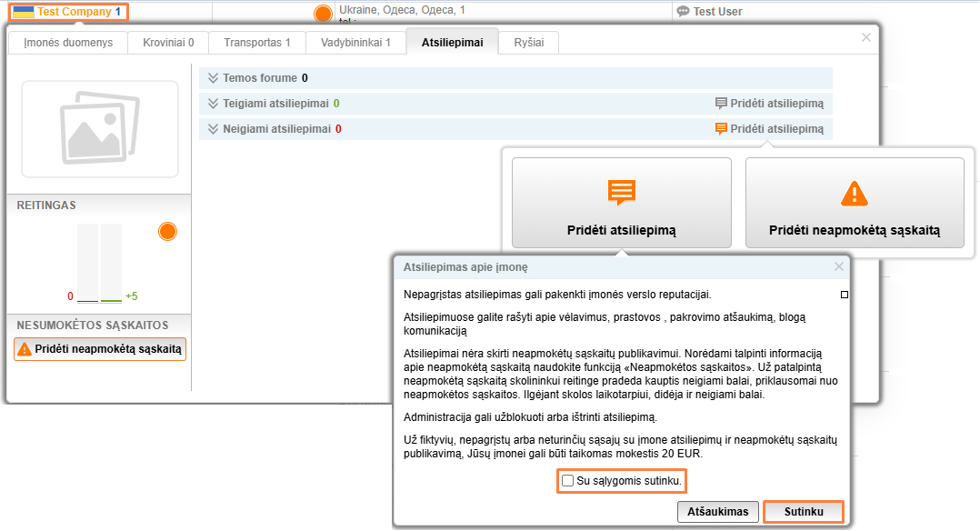Click the Ukraine flag icon beside Test Company
Image resolution: width=980 pixels, height=531 pixels.
coord(24,12)
